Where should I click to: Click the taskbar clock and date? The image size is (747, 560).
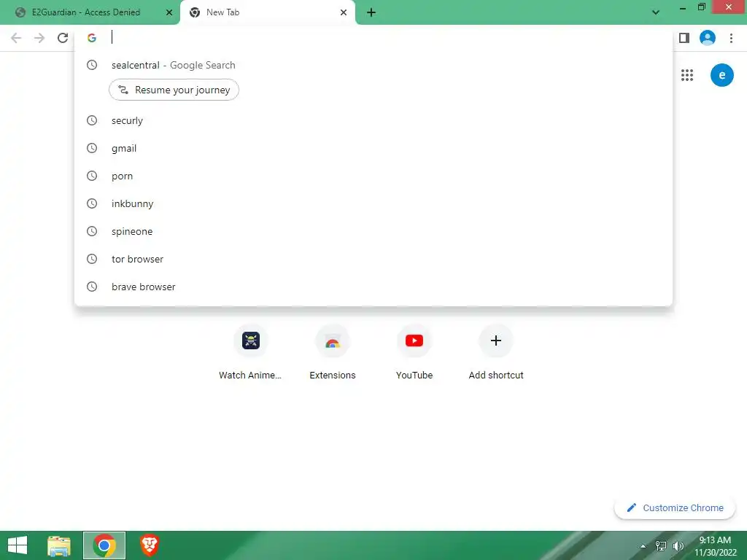tap(715, 546)
